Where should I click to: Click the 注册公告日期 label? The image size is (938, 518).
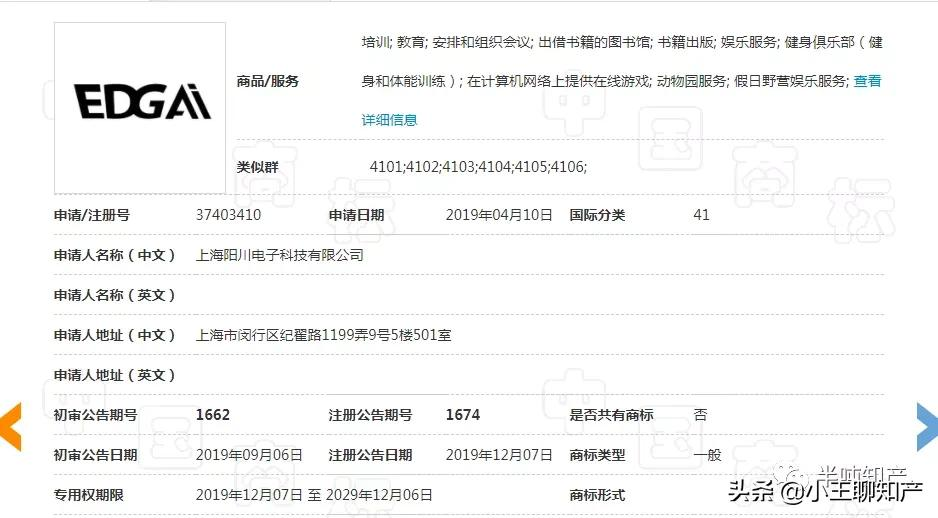point(370,455)
